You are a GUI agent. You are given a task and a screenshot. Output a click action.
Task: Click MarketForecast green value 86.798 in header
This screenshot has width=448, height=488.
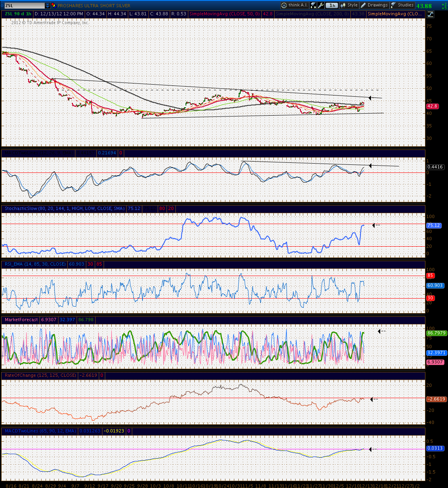click(x=86, y=320)
